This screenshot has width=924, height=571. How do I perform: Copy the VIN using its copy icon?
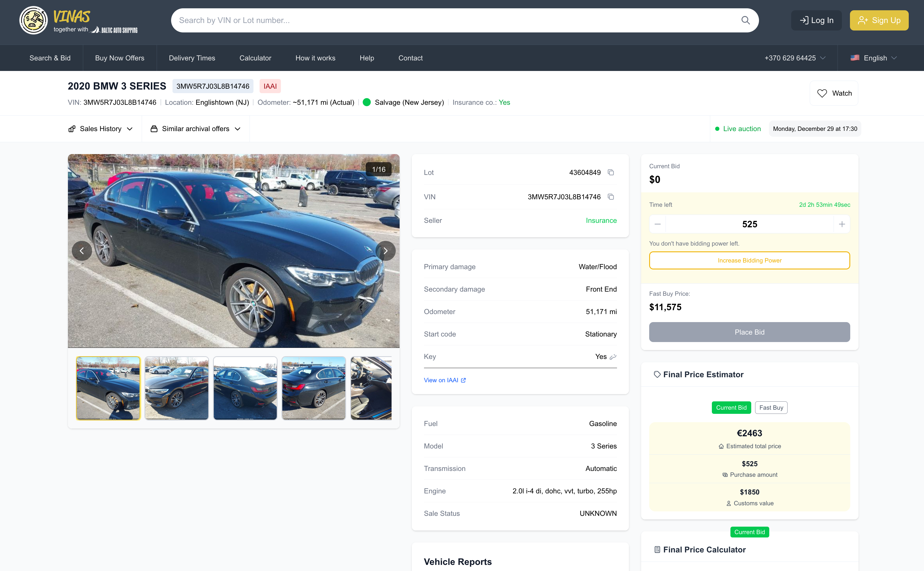click(610, 197)
